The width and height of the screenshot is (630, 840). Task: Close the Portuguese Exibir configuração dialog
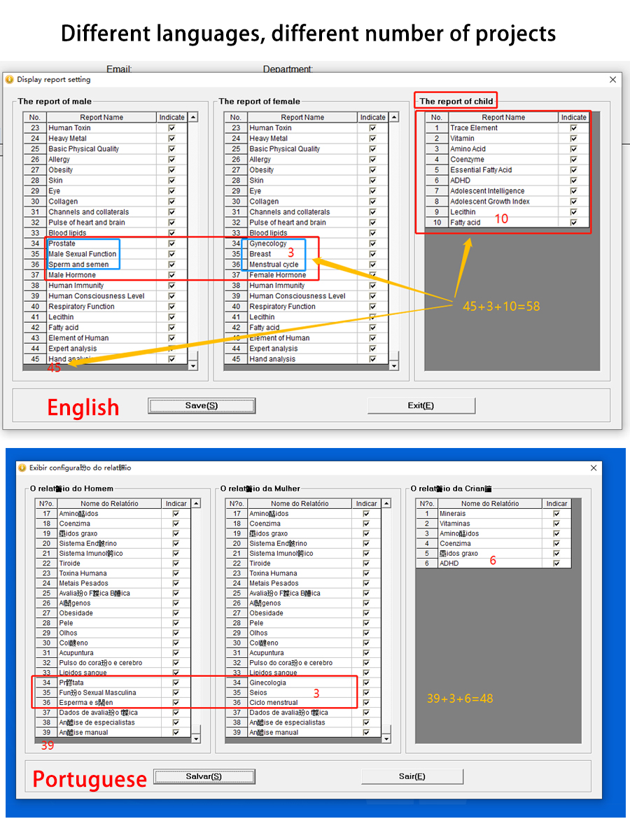point(594,468)
